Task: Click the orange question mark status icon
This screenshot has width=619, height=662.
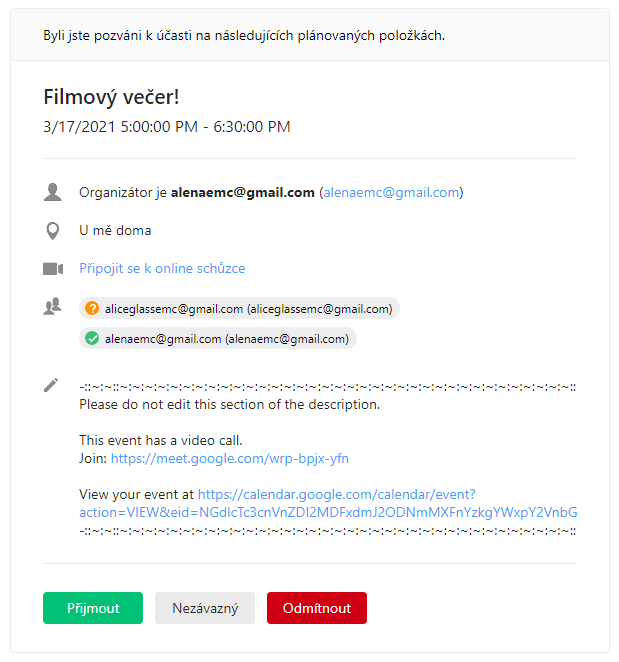Action: 92,308
